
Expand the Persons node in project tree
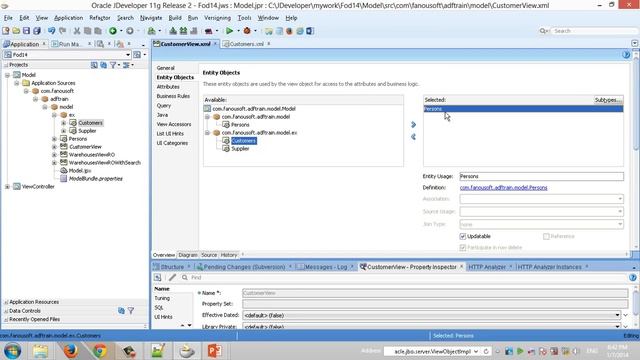[54, 139]
